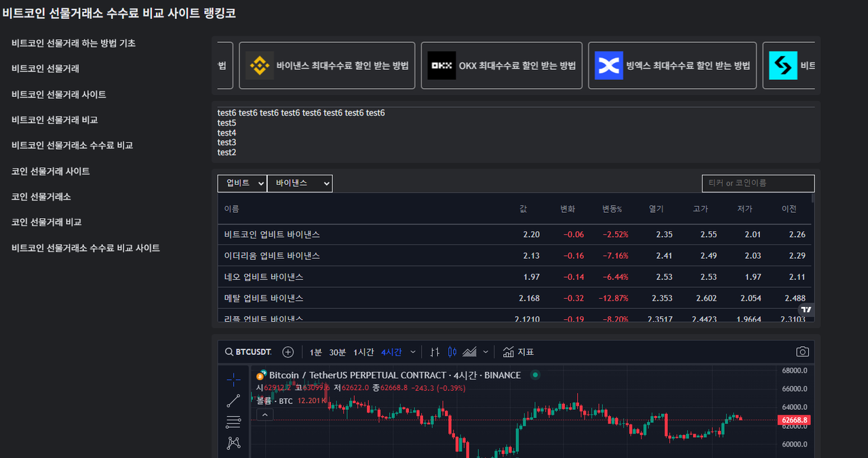The width and height of the screenshot is (868, 458).
Task: Sort table by 열기 column header
Action: point(656,209)
